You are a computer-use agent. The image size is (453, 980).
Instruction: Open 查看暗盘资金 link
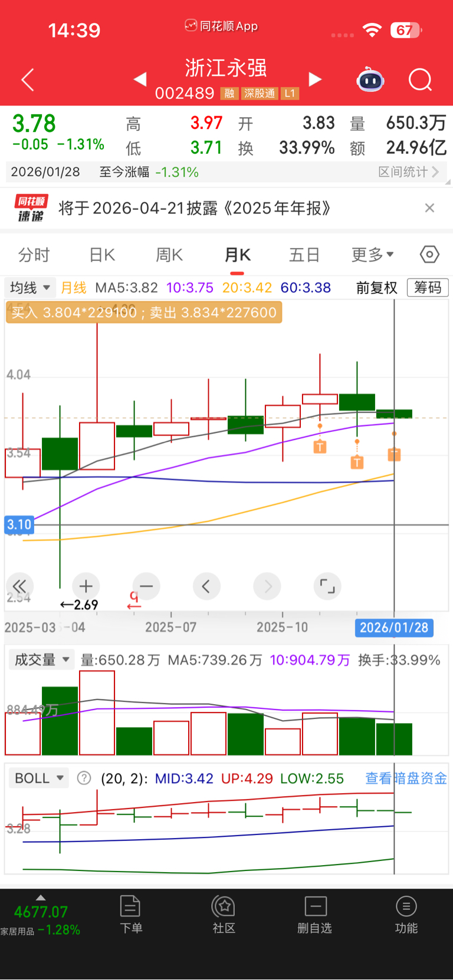406,778
